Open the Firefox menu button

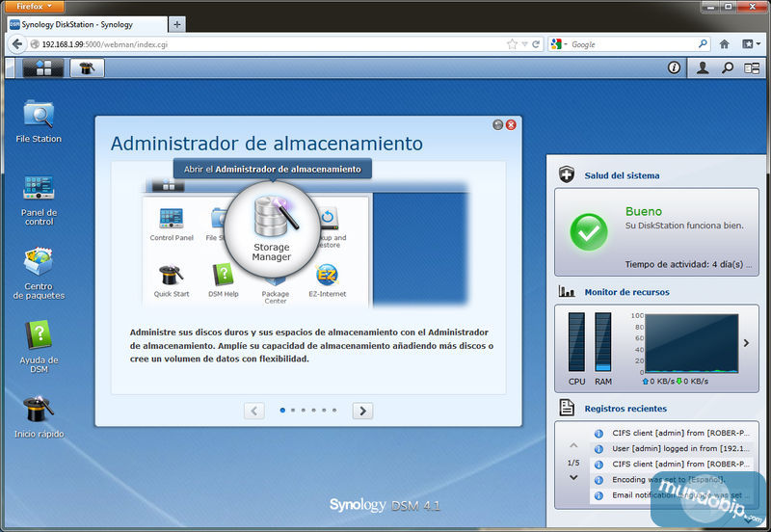click(x=35, y=7)
